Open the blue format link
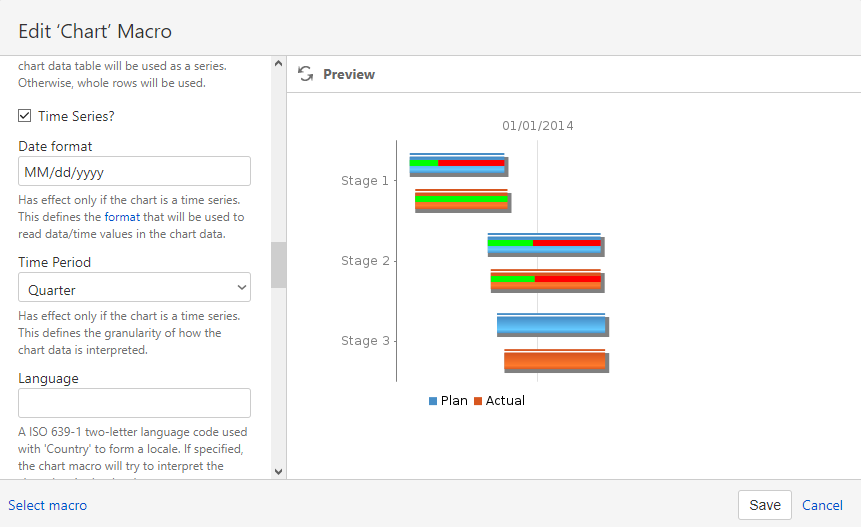 (x=122, y=217)
